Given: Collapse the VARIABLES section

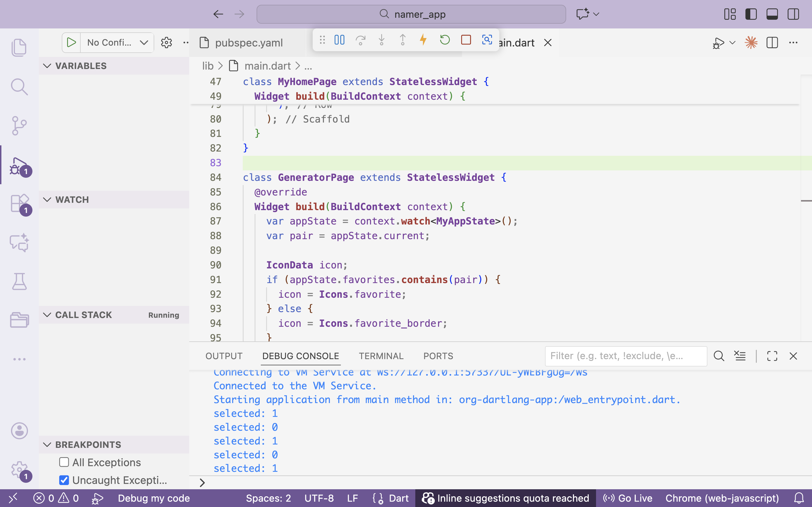Looking at the screenshot, I should [47, 66].
